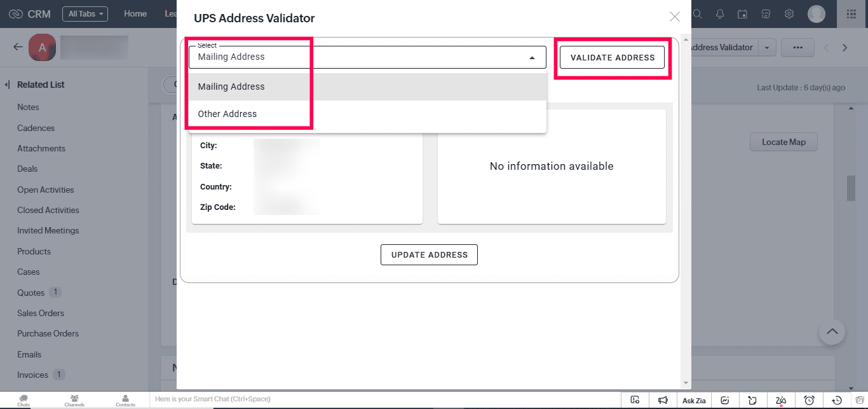
Task: Open Cadences in Related List
Action: click(x=36, y=128)
